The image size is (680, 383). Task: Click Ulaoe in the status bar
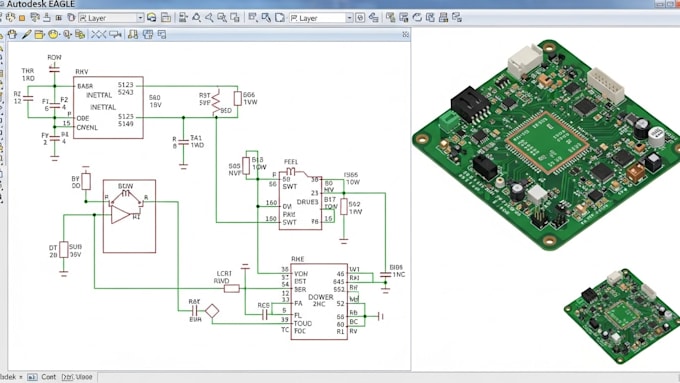coord(84,377)
